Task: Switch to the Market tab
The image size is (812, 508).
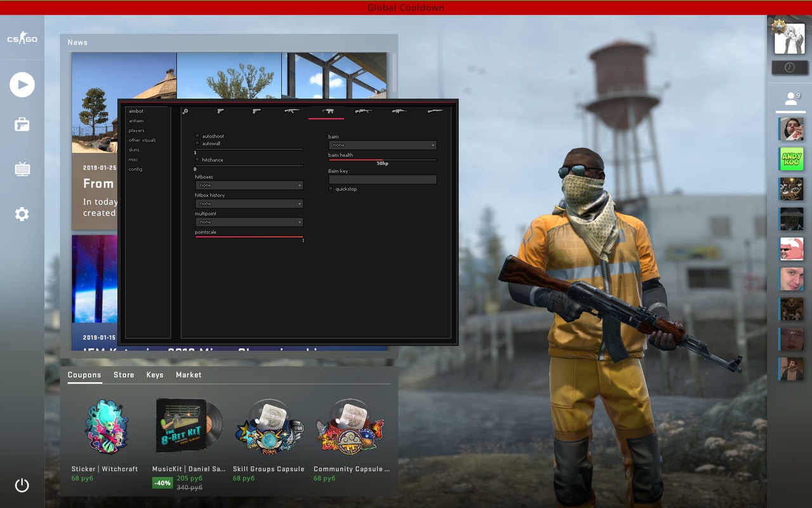Action: click(188, 375)
